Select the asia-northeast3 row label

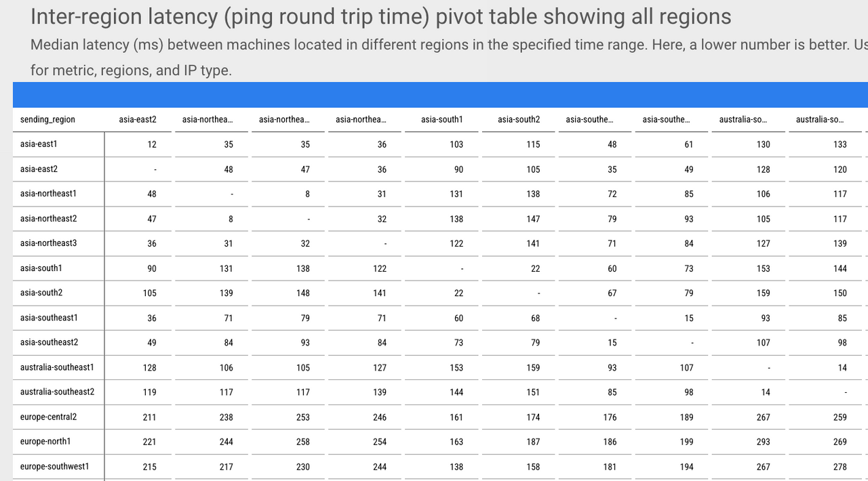point(49,243)
